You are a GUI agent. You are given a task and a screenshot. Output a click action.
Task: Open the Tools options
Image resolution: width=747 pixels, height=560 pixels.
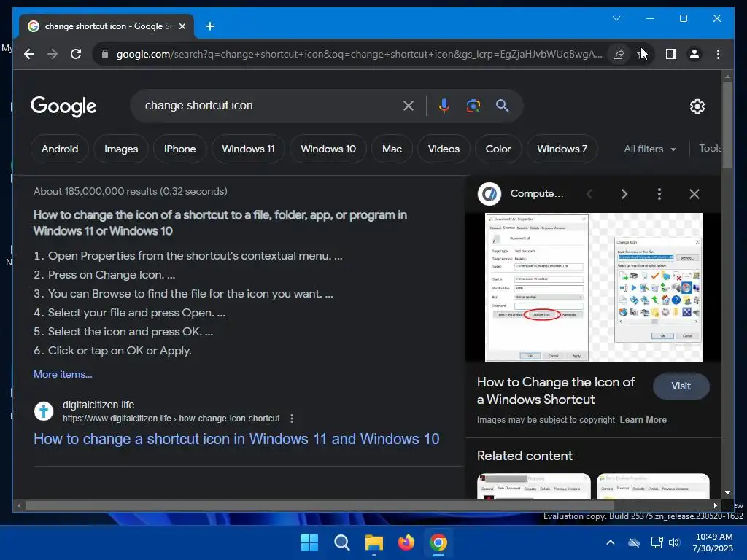710,149
